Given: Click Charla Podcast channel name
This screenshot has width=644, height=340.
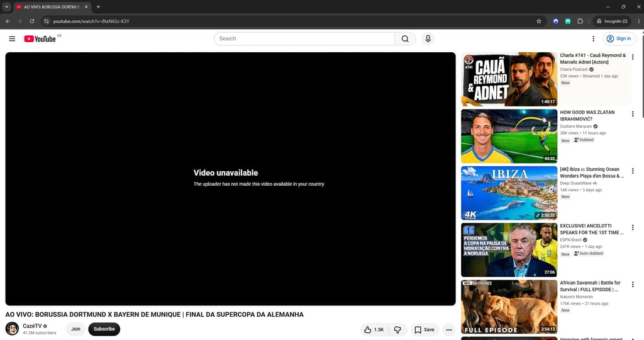Looking at the screenshot, I should [x=574, y=69].
